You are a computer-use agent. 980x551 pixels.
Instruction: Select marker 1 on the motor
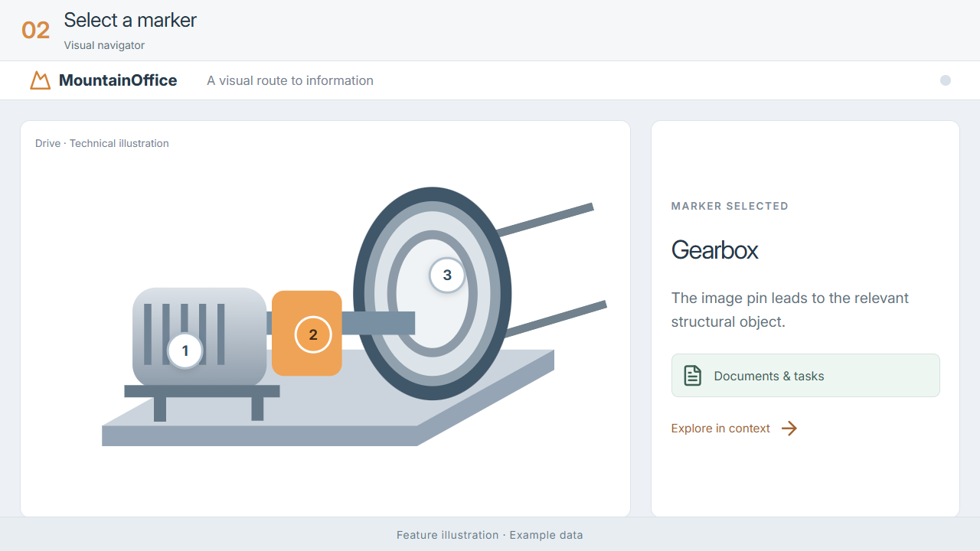[185, 351]
